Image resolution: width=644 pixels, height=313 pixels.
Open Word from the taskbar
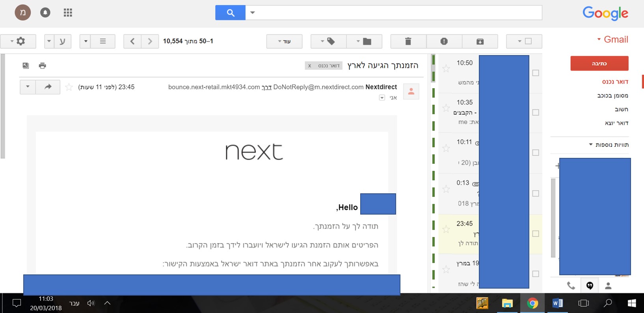pyautogui.click(x=558, y=303)
